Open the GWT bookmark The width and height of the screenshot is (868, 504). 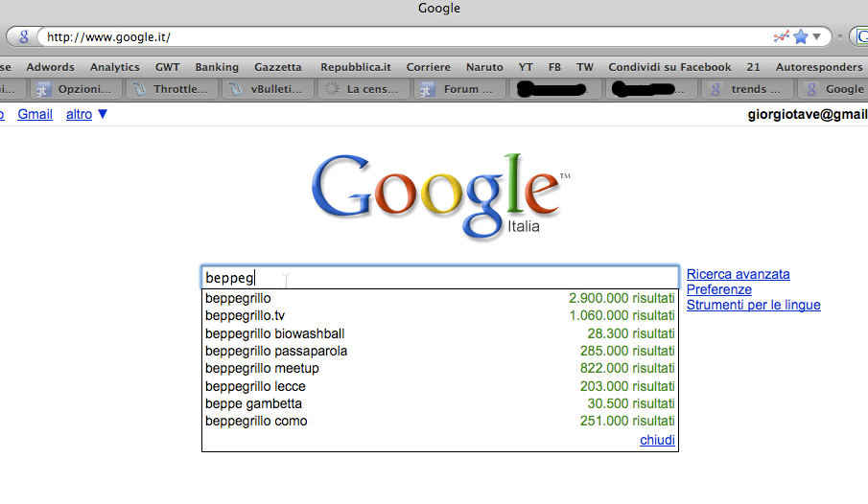(167, 67)
